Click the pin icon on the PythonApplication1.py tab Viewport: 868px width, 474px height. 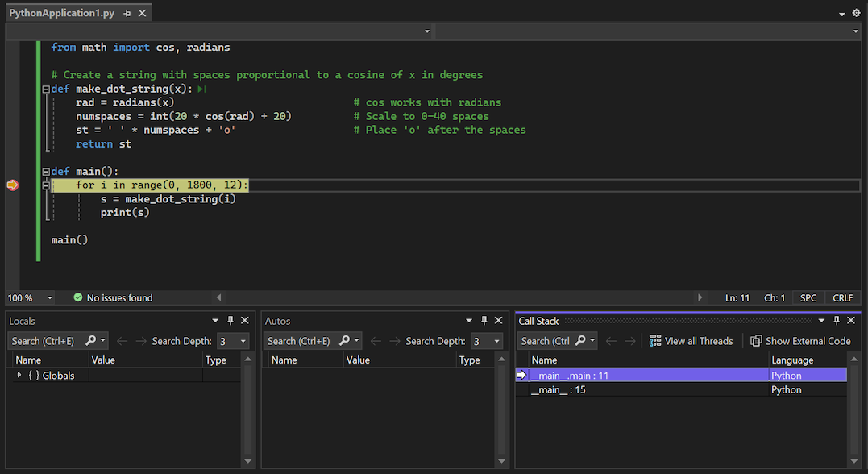[x=128, y=12]
